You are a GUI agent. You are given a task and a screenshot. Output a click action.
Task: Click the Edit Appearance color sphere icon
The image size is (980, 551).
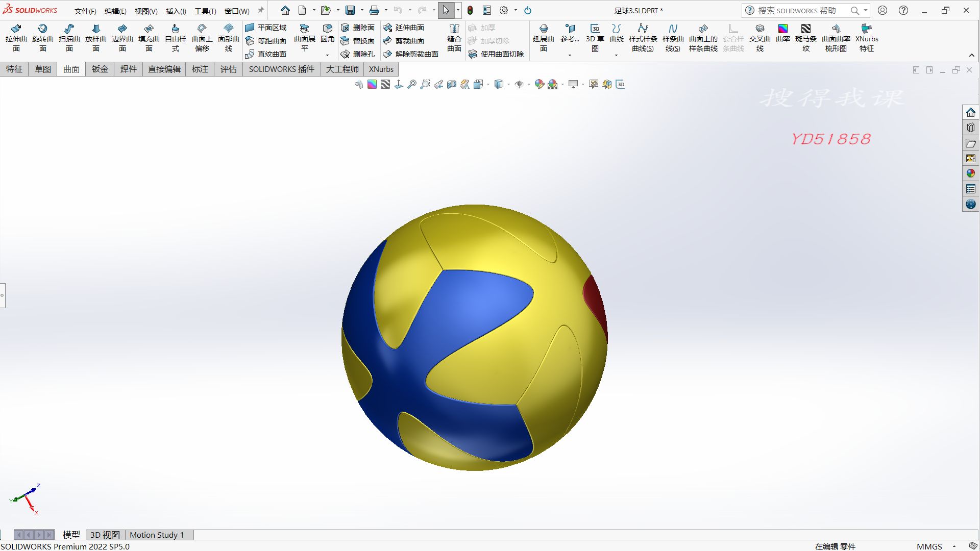click(x=540, y=84)
